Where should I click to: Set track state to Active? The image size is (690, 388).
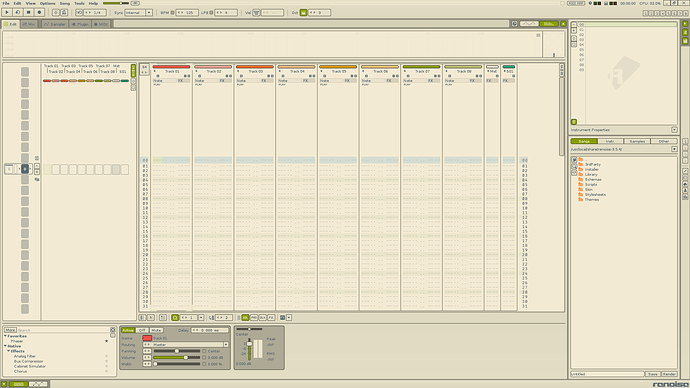point(128,330)
